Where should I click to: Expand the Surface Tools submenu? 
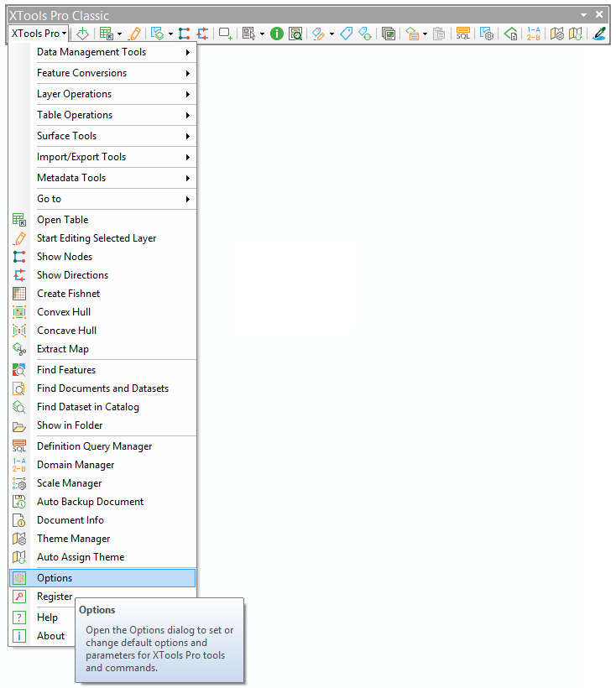coord(102,136)
